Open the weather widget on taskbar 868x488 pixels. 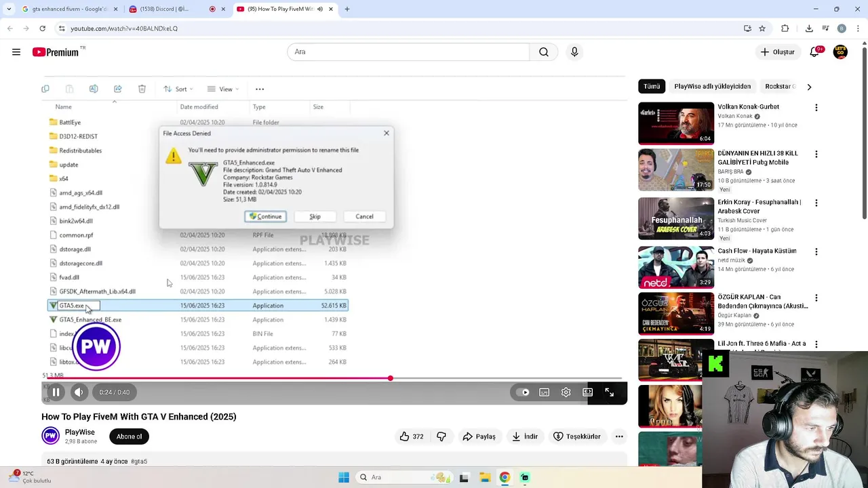(x=30, y=477)
